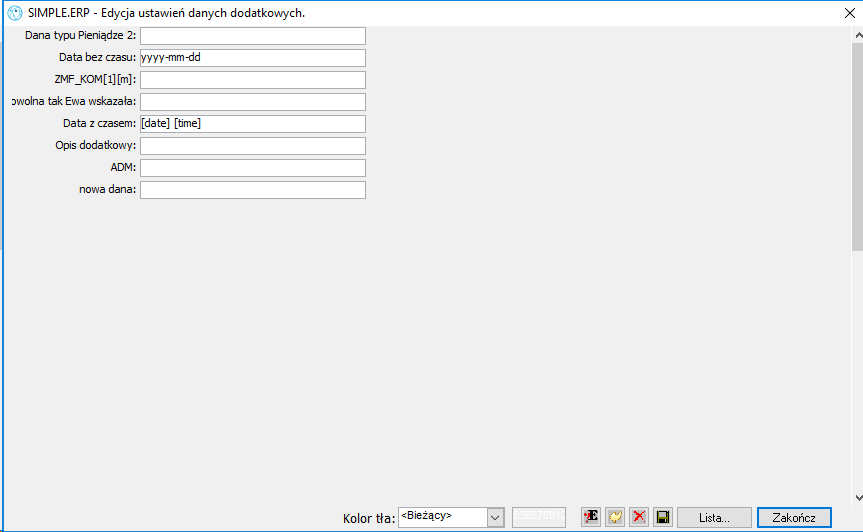Click the field next to 'tak Ewa wskazała'
863x532 pixels.
[253, 102]
